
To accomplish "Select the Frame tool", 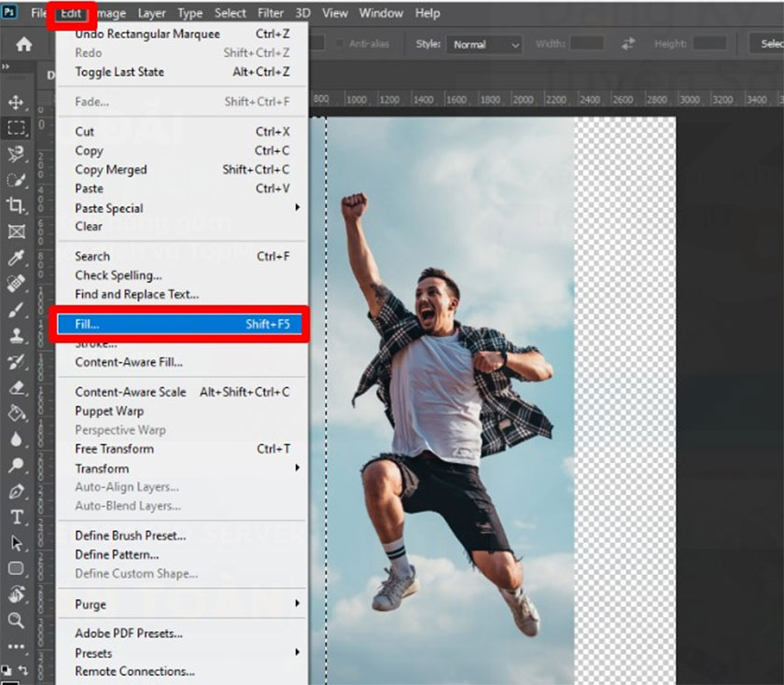I will (x=16, y=231).
